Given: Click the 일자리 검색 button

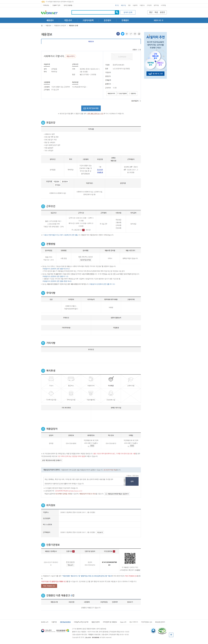Looking at the screenshot, I should [x=128, y=12].
